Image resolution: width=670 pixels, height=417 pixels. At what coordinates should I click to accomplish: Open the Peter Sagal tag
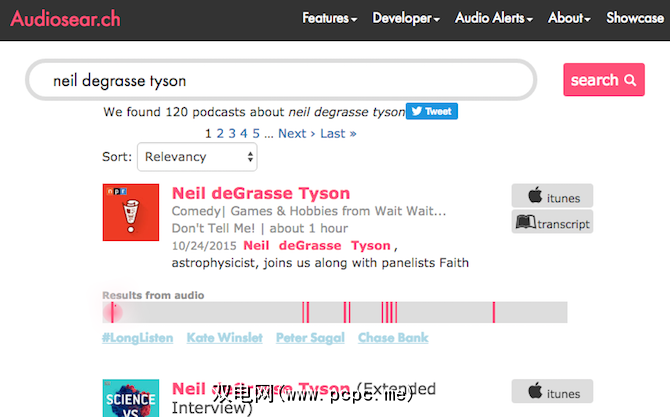(310, 338)
